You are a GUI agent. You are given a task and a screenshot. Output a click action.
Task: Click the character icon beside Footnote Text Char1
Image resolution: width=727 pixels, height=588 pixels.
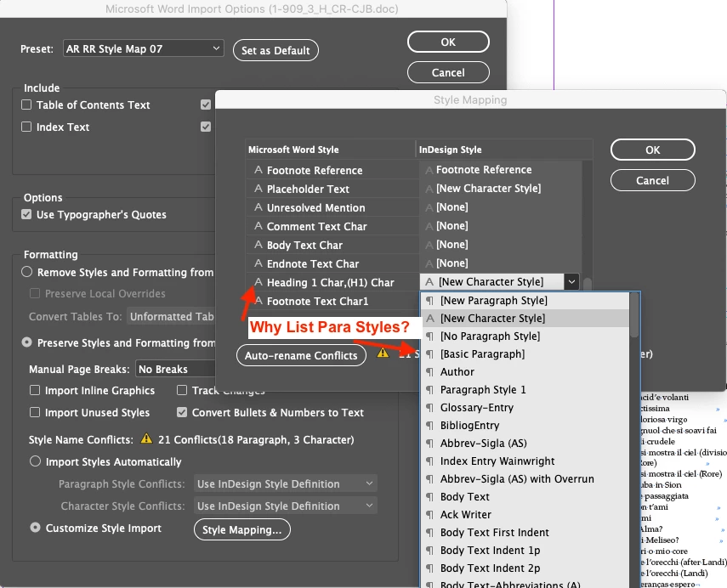pos(258,301)
